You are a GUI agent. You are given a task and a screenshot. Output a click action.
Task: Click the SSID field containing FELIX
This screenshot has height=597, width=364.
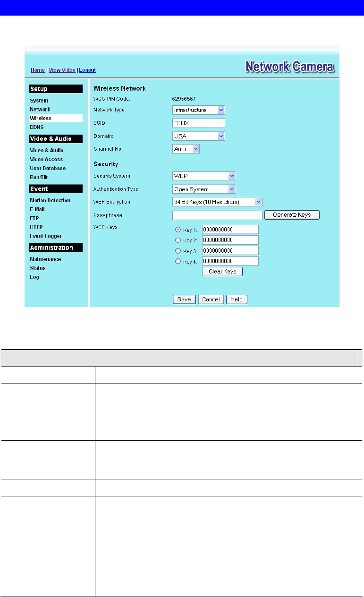coord(199,123)
